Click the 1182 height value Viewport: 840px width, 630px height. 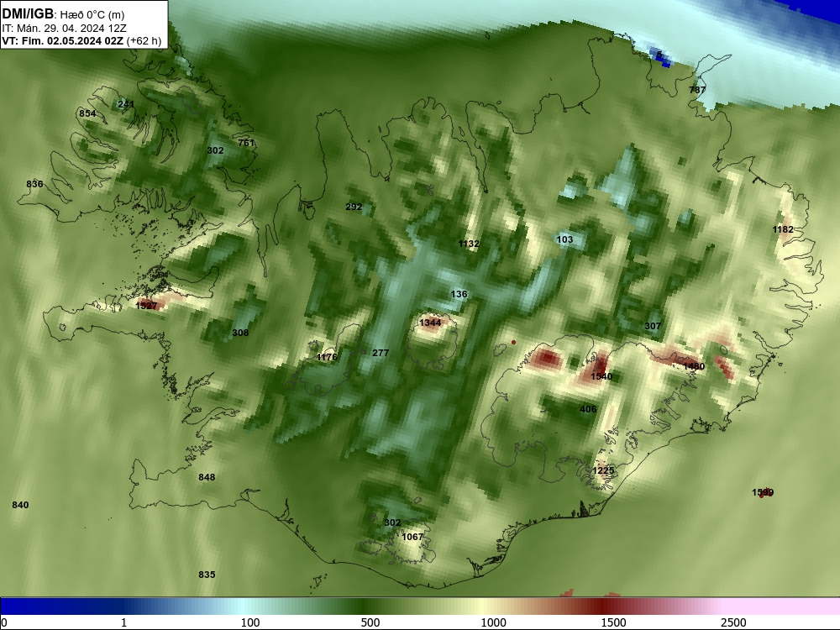783,229
